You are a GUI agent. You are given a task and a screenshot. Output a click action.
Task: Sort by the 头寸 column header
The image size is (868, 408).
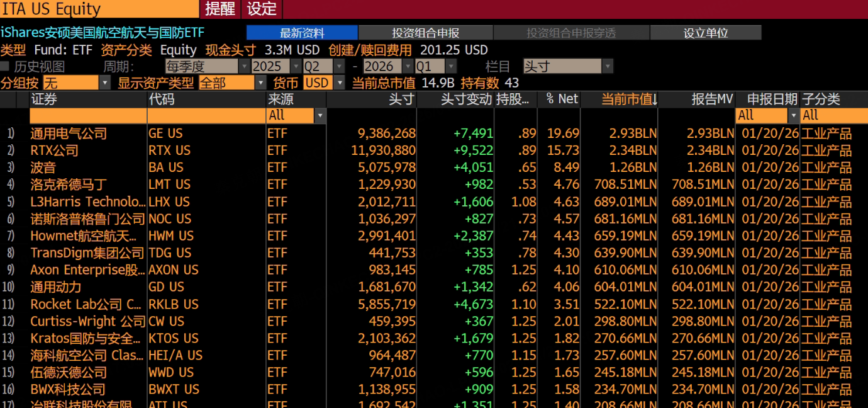click(x=401, y=99)
